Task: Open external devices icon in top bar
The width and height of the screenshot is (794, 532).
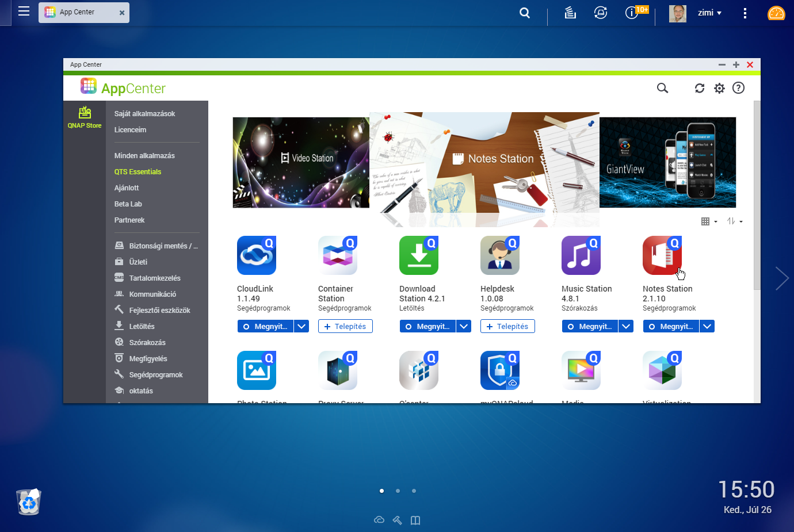Action: coord(601,13)
